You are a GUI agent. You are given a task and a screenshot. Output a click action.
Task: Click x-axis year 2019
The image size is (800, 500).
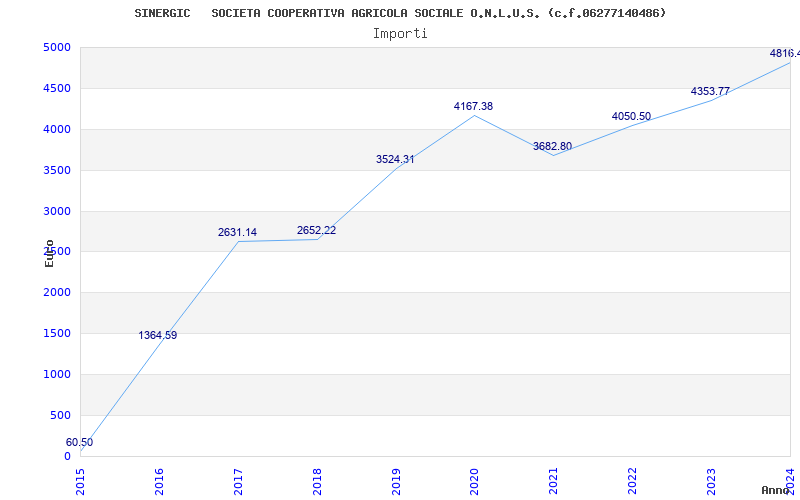pyautogui.click(x=396, y=482)
